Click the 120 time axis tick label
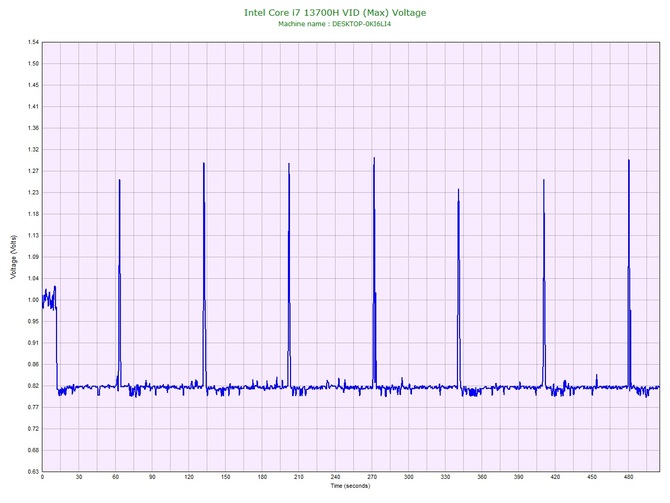The width and height of the screenshot is (670, 503). point(189,477)
